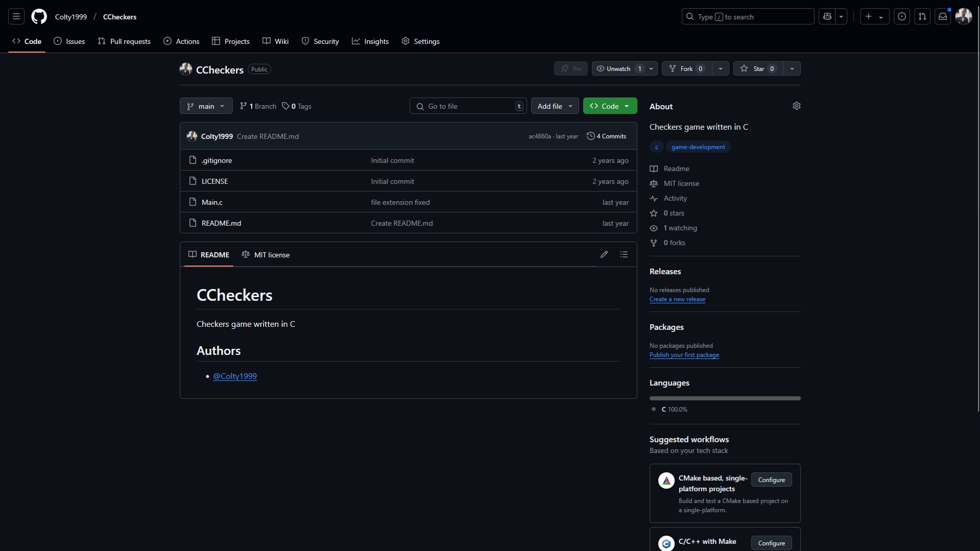Open the 1 watching link in About

pyautogui.click(x=680, y=228)
